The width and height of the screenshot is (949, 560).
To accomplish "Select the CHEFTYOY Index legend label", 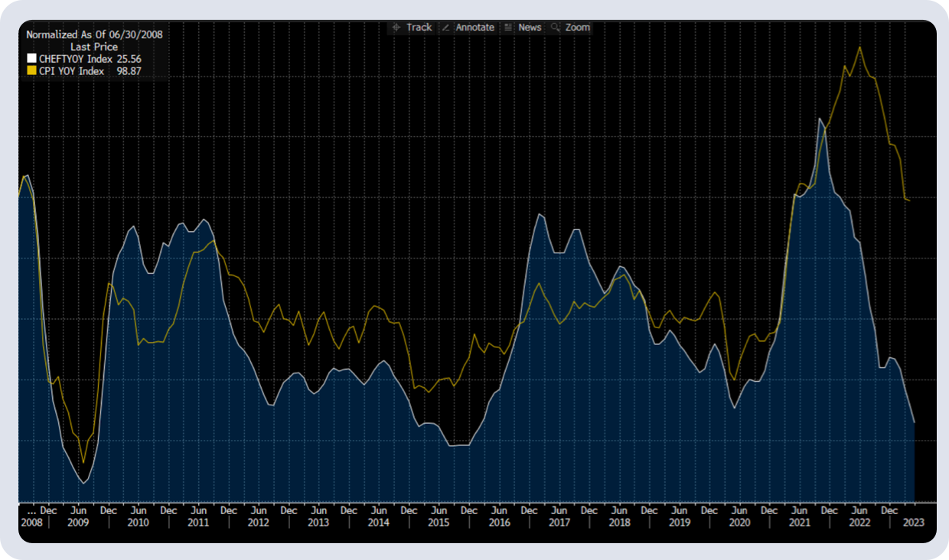I will [x=76, y=59].
